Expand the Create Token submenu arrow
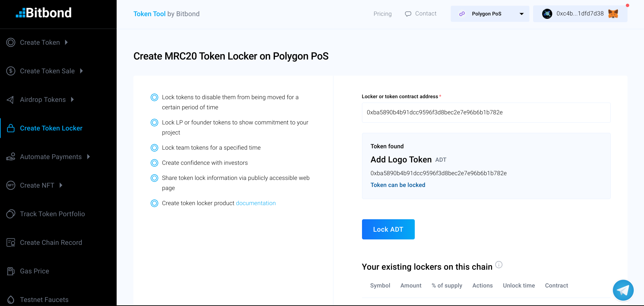Screen dimensions: 644x306 click(x=66, y=42)
